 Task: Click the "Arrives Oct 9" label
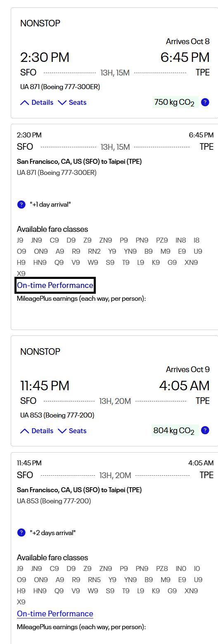(x=188, y=370)
